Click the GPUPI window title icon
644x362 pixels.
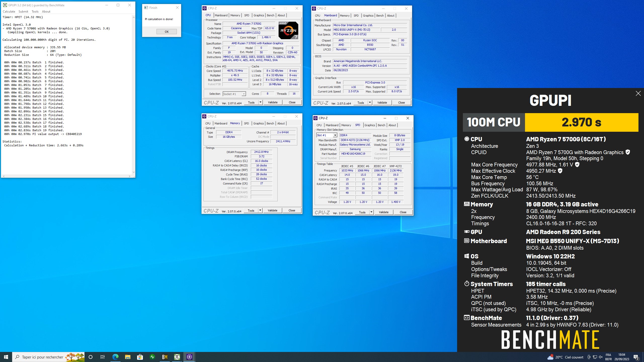pos(5,5)
